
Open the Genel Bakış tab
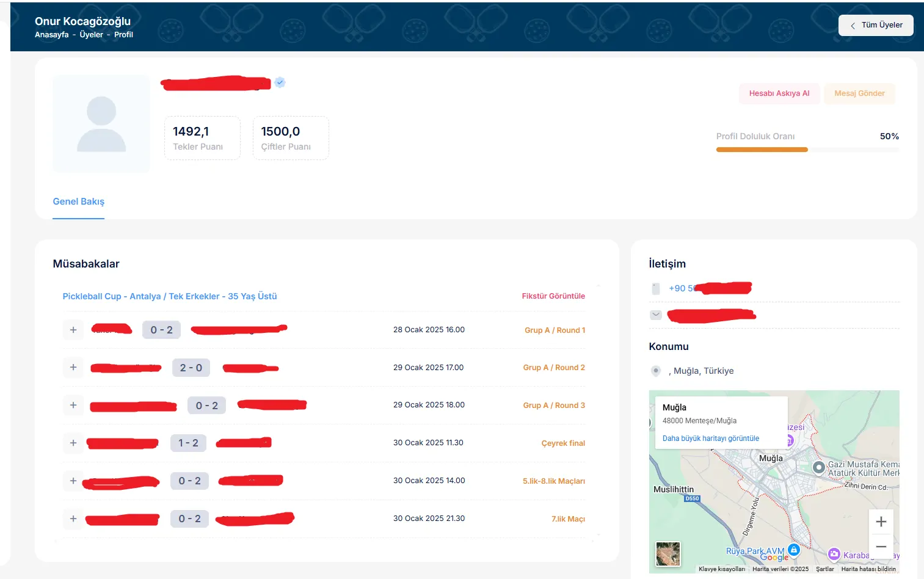click(x=79, y=202)
